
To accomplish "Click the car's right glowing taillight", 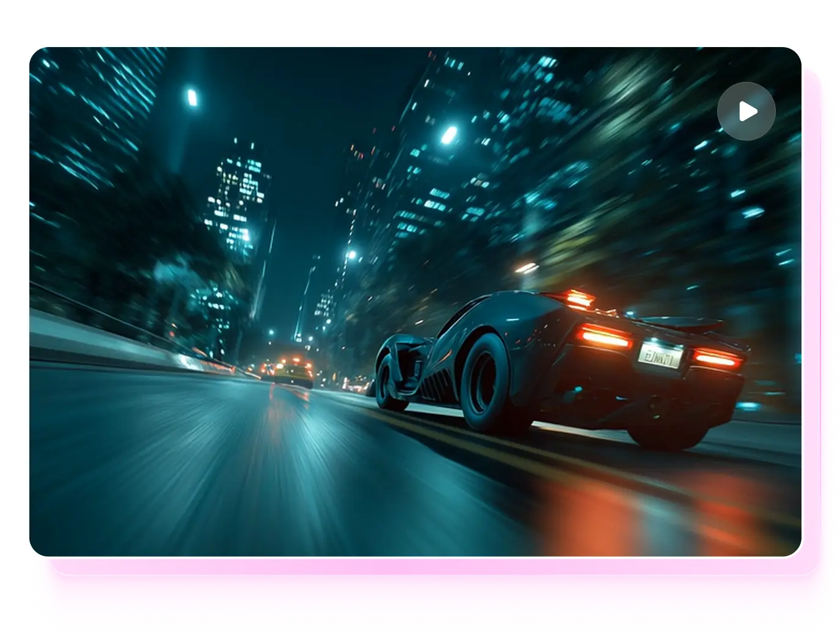I will (x=717, y=358).
